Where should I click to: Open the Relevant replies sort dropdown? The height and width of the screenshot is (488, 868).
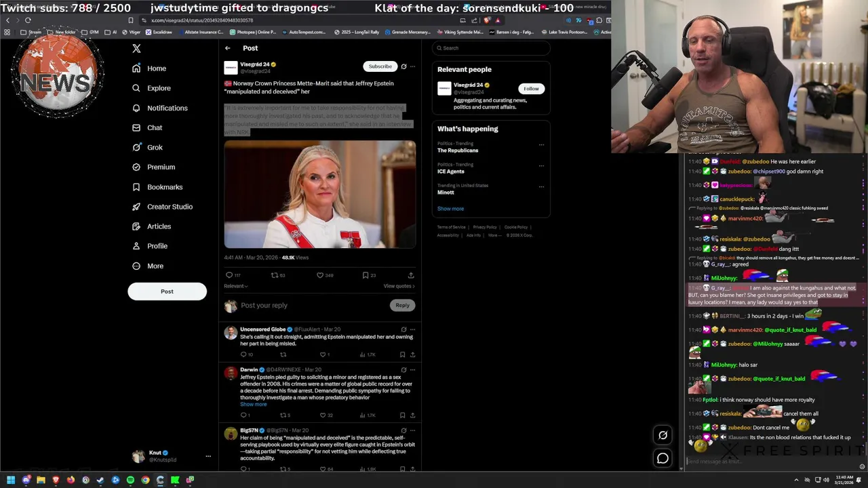click(x=235, y=286)
